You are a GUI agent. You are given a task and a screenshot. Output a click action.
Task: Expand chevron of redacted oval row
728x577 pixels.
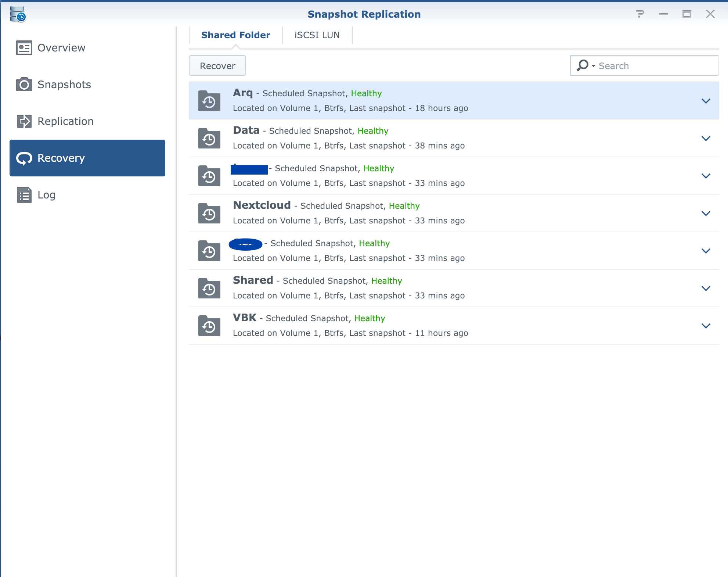tap(706, 251)
